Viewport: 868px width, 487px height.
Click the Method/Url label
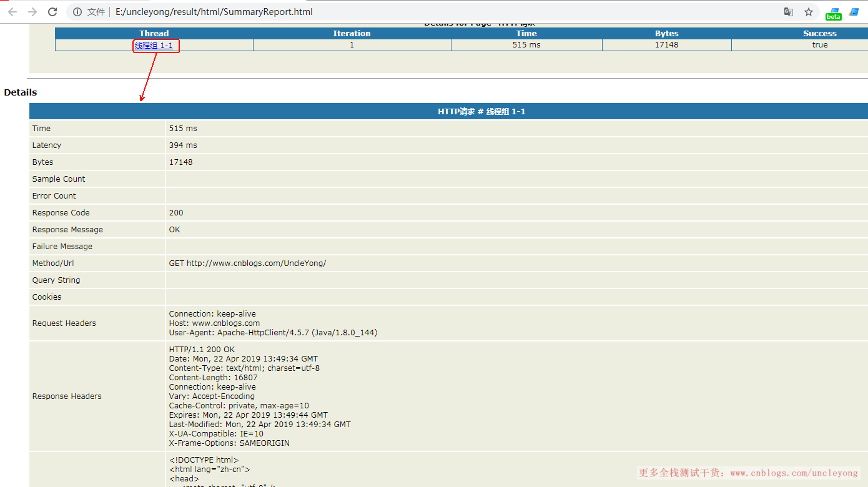(53, 263)
